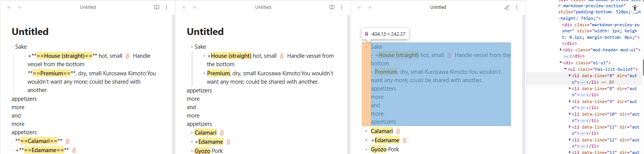Click the reading view book icon in the first pane
644x154 pixels.
(157, 7)
